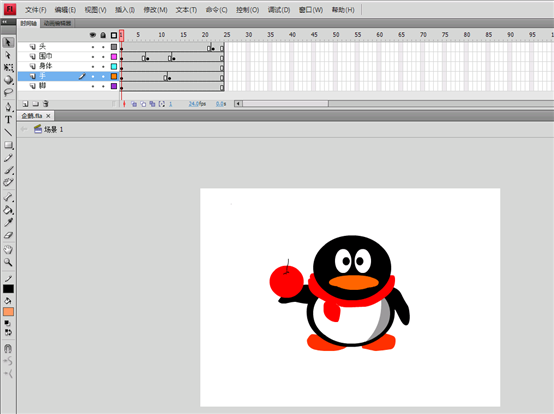Select the Subselection tool

8,55
